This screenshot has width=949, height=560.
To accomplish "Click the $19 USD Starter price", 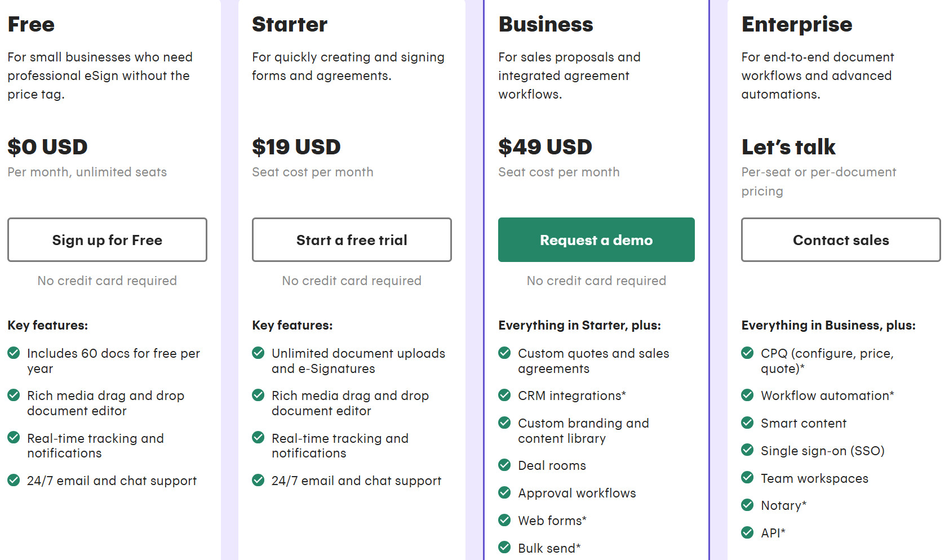I will click(x=296, y=147).
